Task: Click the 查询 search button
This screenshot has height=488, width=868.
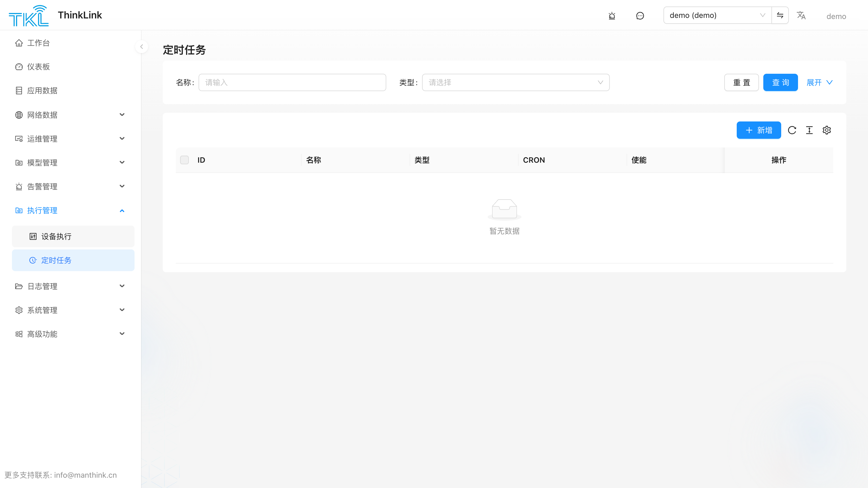Action: point(780,82)
